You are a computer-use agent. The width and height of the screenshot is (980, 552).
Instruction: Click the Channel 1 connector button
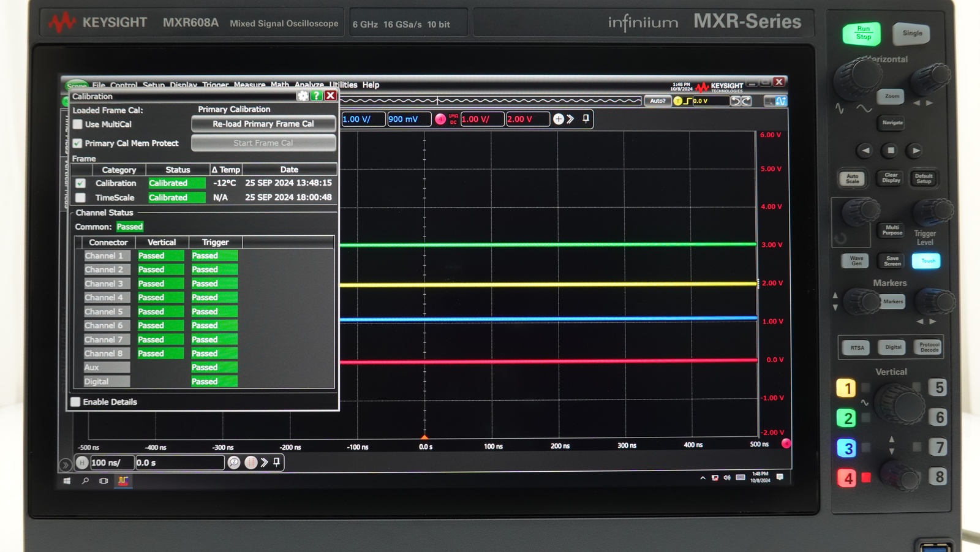[x=107, y=256]
